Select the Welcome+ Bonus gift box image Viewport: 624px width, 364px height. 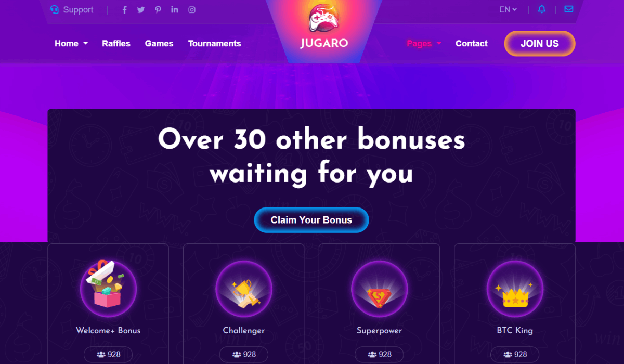[x=108, y=289]
